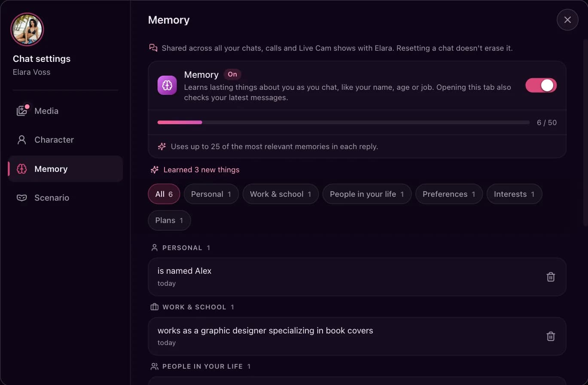This screenshot has height=385, width=588.
Task: Select the Memory sidebar item
Action: 65,169
